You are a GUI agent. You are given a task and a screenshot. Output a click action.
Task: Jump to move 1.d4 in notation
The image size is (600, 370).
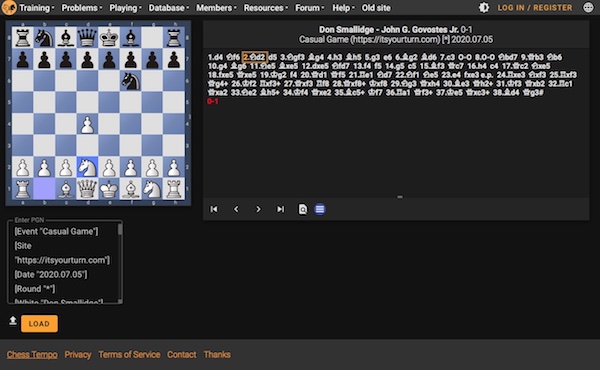215,57
